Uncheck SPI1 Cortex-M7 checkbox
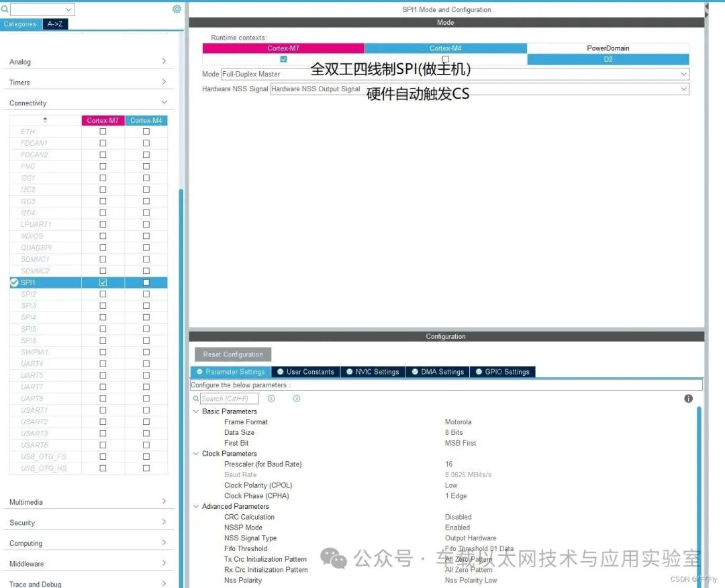 (x=103, y=283)
